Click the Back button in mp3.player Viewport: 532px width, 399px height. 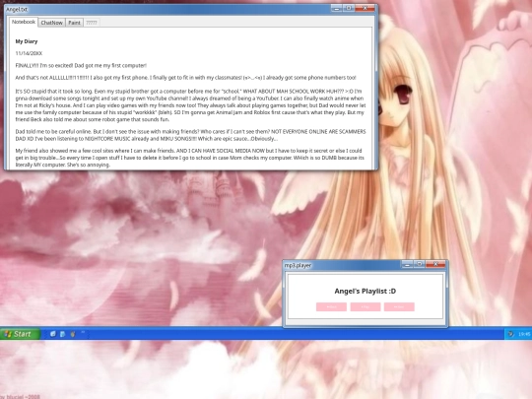pos(331,306)
